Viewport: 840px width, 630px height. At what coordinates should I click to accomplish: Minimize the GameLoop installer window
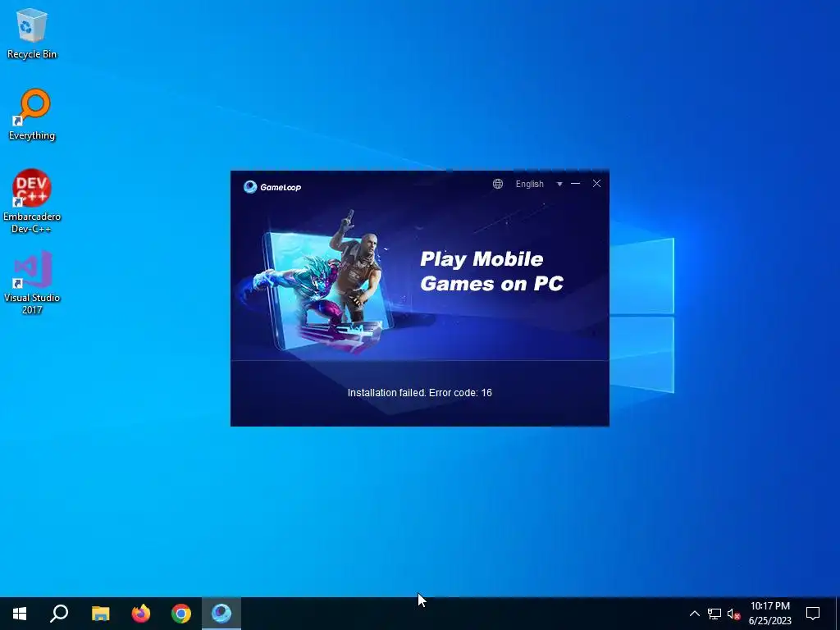[575, 183]
